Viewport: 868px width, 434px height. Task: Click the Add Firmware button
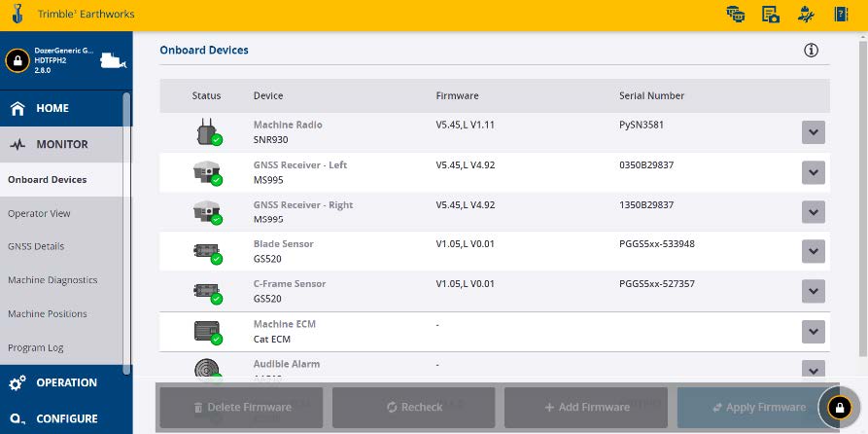(586, 408)
